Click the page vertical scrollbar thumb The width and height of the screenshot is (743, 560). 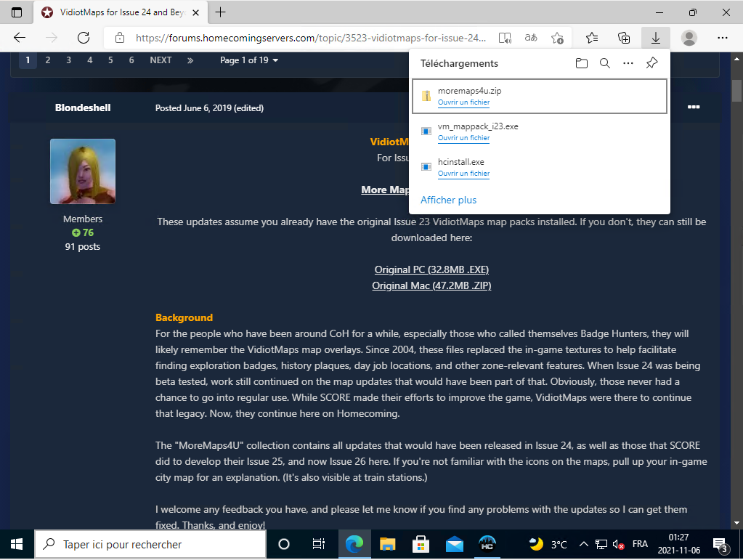[736, 91]
